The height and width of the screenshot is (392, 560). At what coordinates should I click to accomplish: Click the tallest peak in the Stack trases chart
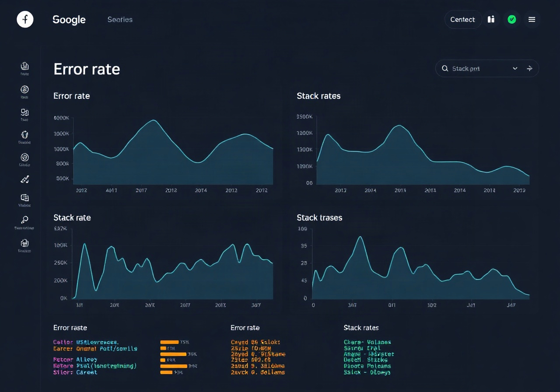tap(360, 237)
